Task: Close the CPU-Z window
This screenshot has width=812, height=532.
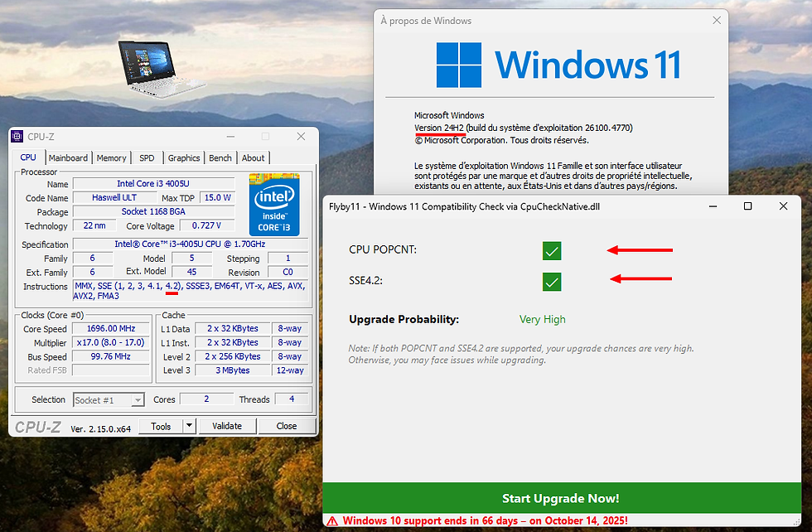Action: click(301, 136)
